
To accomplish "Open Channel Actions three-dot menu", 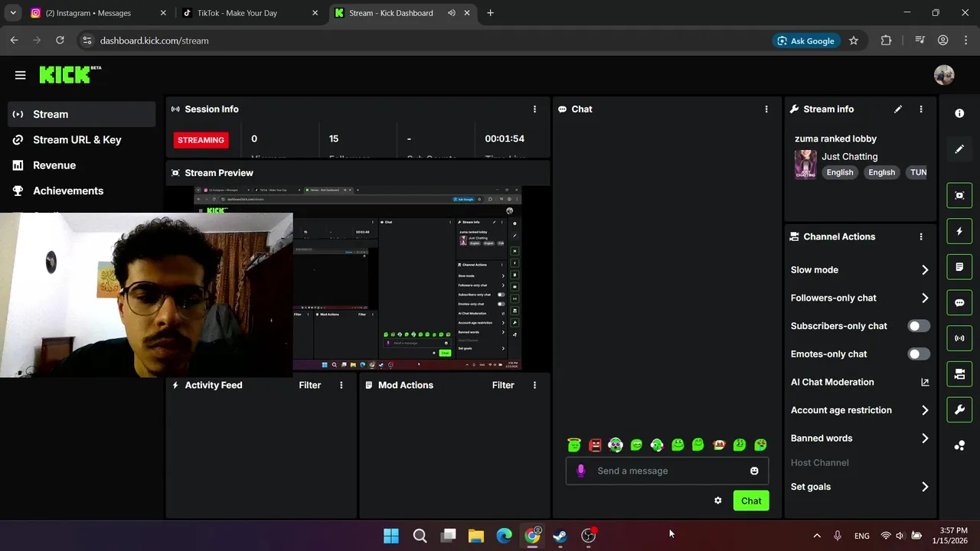I will [x=921, y=237].
